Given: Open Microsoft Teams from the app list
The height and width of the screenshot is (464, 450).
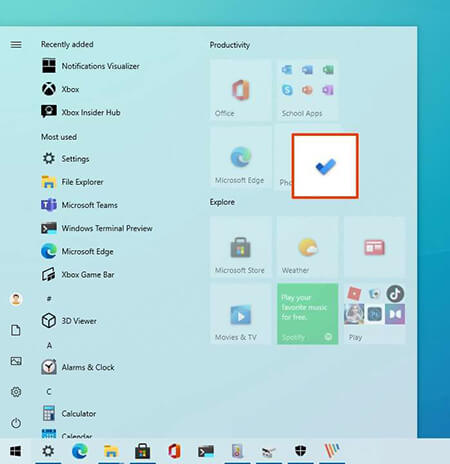Looking at the screenshot, I should [x=80, y=205].
